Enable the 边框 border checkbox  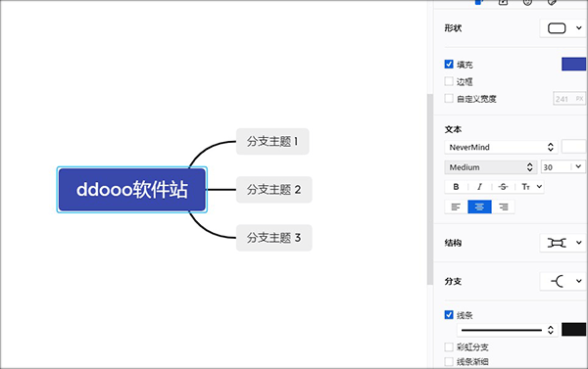449,81
